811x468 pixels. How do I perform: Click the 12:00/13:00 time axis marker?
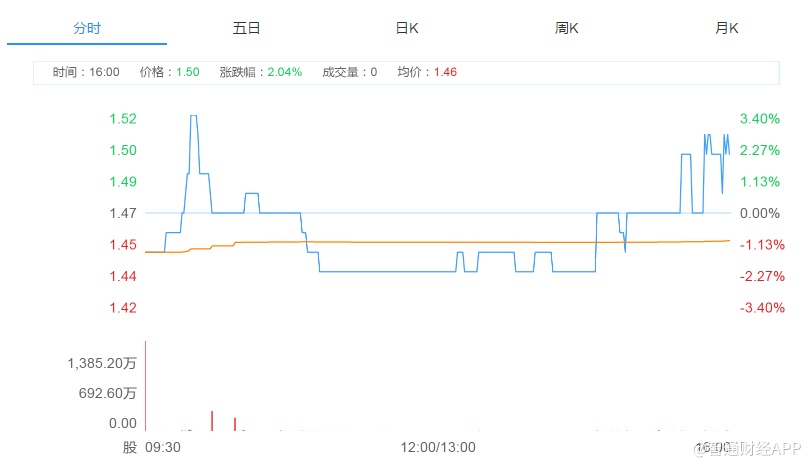(437, 447)
